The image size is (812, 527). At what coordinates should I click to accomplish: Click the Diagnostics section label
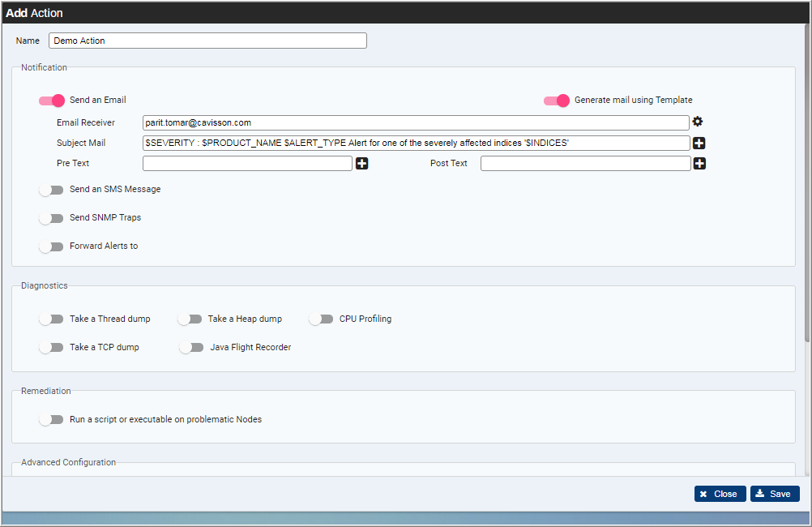pos(45,285)
